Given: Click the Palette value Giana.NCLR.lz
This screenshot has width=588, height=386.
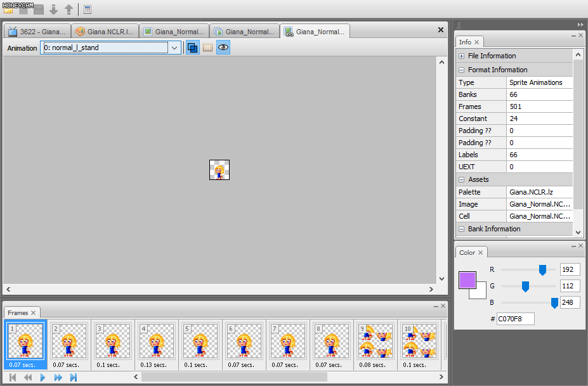Looking at the screenshot, I should (x=540, y=192).
